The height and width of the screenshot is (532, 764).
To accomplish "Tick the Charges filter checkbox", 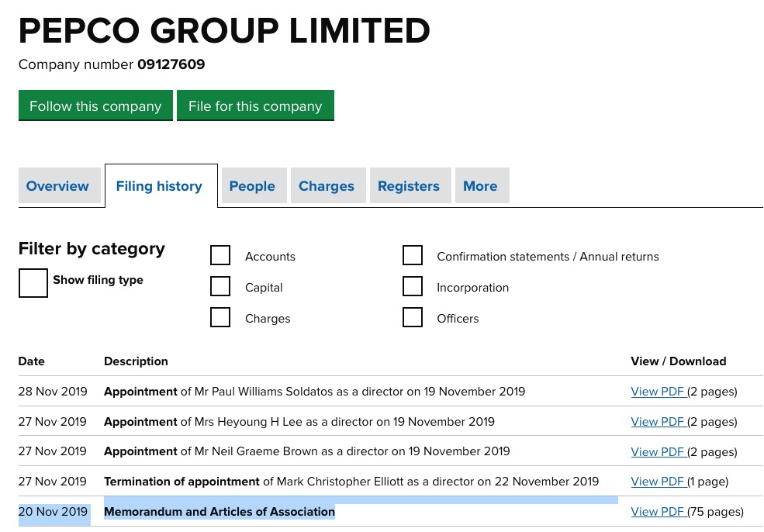I will point(220,317).
